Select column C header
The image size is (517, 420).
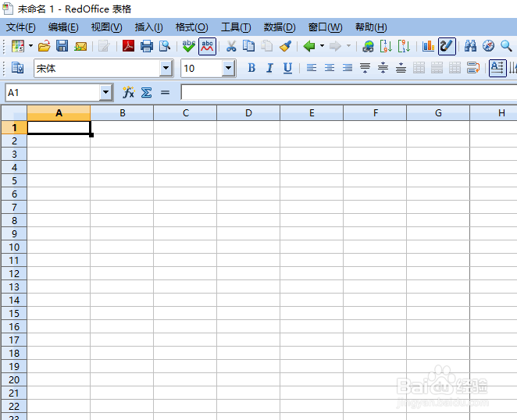pos(185,113)
